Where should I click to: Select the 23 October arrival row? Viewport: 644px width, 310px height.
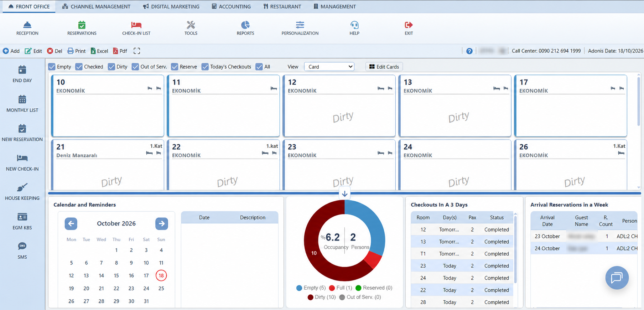(x=584, y=236)
